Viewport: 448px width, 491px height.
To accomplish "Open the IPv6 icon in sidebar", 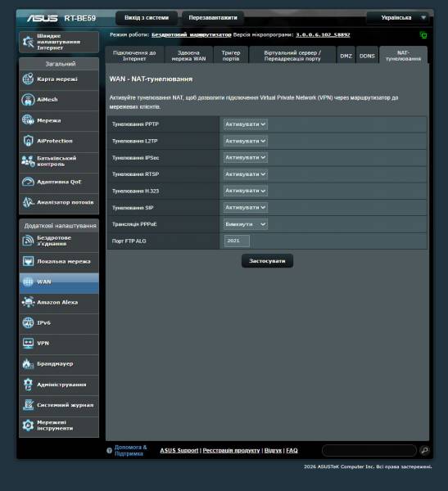I will pos(28,322).
